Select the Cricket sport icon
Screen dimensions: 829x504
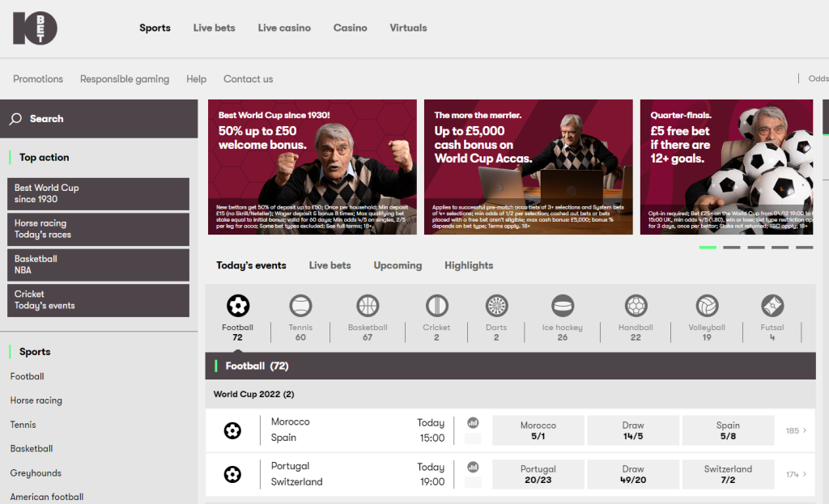pyautogui.click(x=436, y=305)
